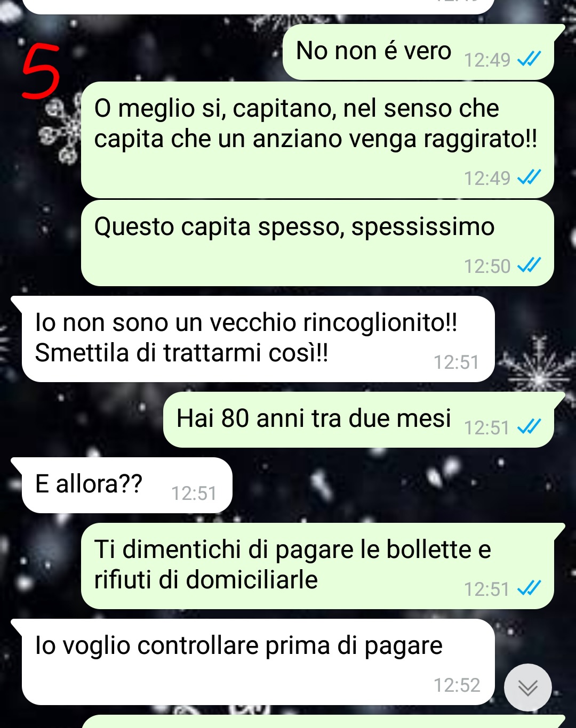
Task: Tap the 12:52 timestamp on last received message
Action: [457, 685]
